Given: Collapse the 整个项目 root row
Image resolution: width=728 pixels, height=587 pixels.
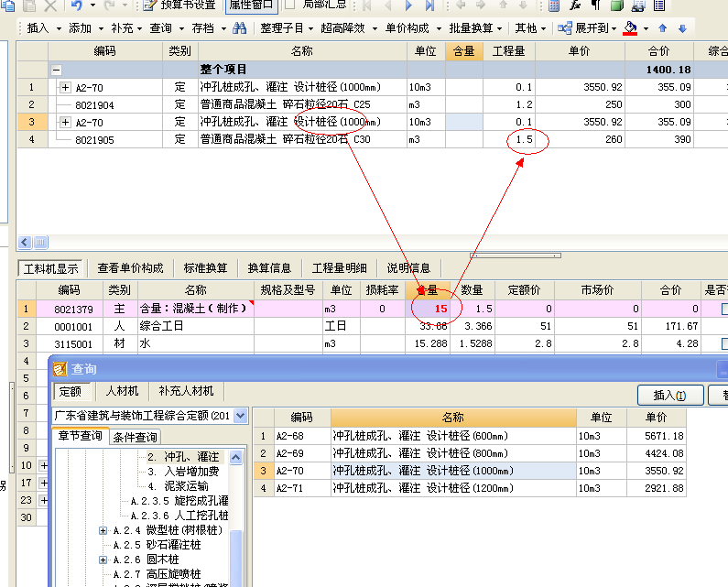Looking at the screenshot, I should click(56, 71).
